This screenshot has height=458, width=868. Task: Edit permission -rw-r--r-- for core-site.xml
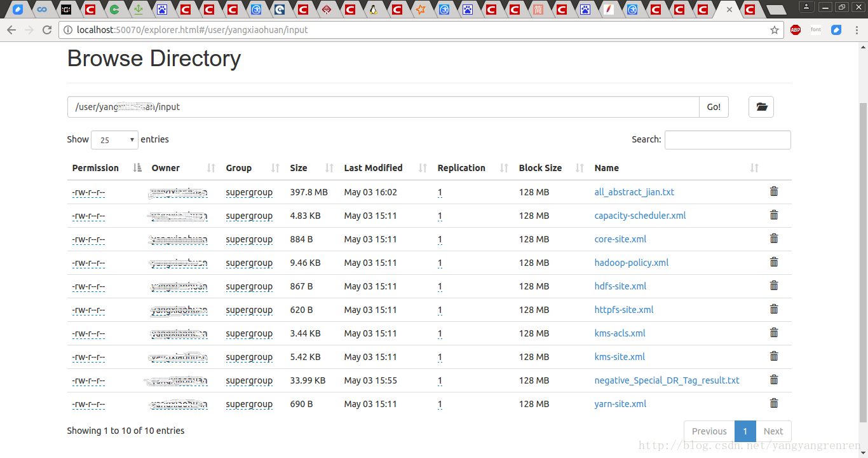point(88,239)
